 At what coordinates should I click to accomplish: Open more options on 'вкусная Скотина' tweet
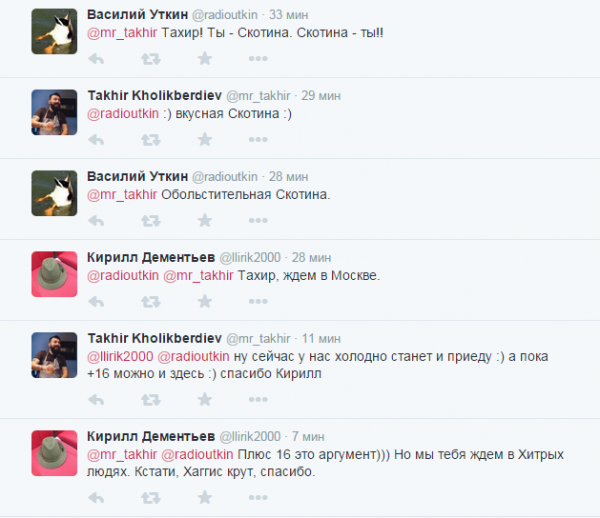(x=258, y=140)
